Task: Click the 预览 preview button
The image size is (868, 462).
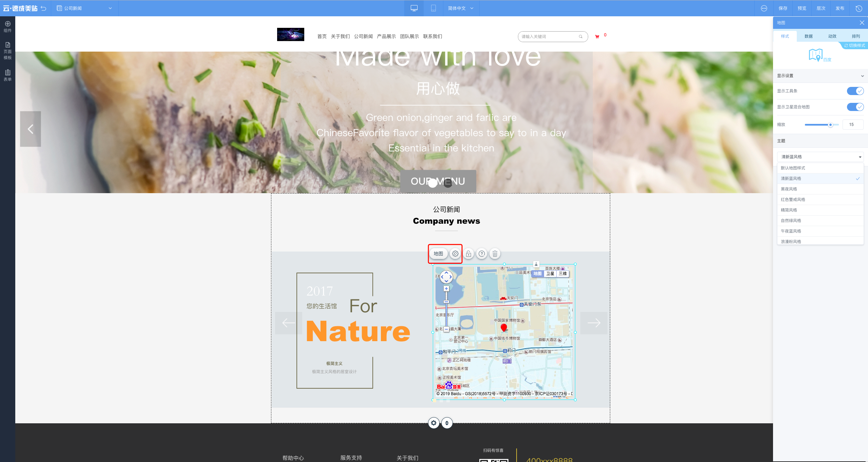Action: click(802, 8)
